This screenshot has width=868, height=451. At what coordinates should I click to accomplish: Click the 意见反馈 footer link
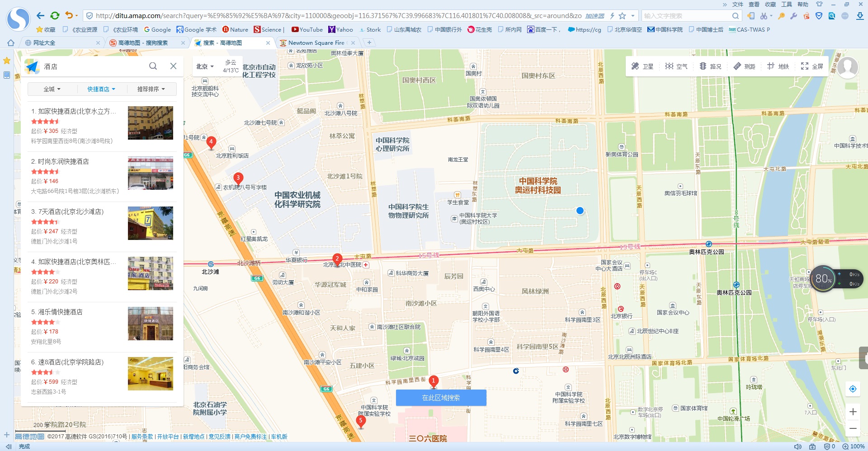pos(219,437)
